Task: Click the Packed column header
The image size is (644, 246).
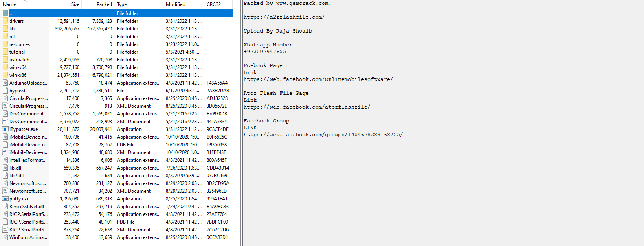Action: coord(104,4)
